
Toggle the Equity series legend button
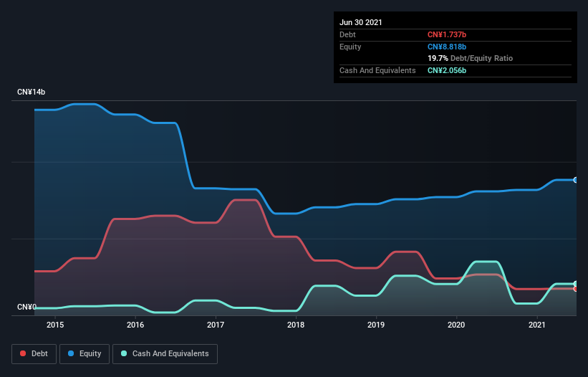click(85, 354)
